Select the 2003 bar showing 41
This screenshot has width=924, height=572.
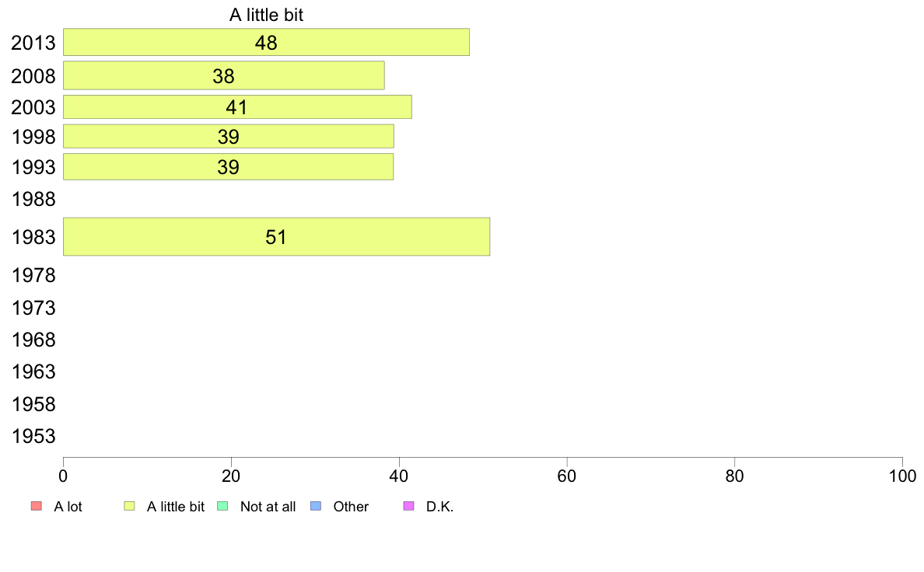pos(237,107)
